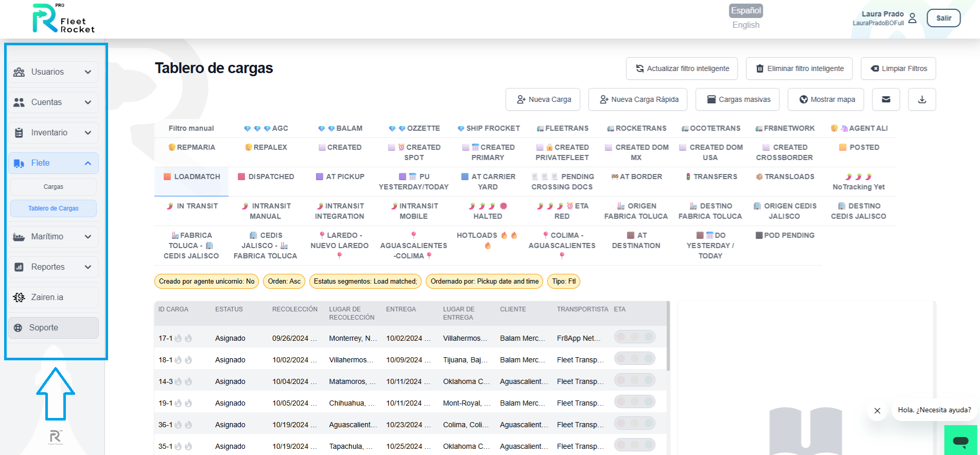Image resolution: width=980 pixels, height=455 pixels.
Task: Click the Ordenado por: Pickup date chip
Action: tap(484, 282)
